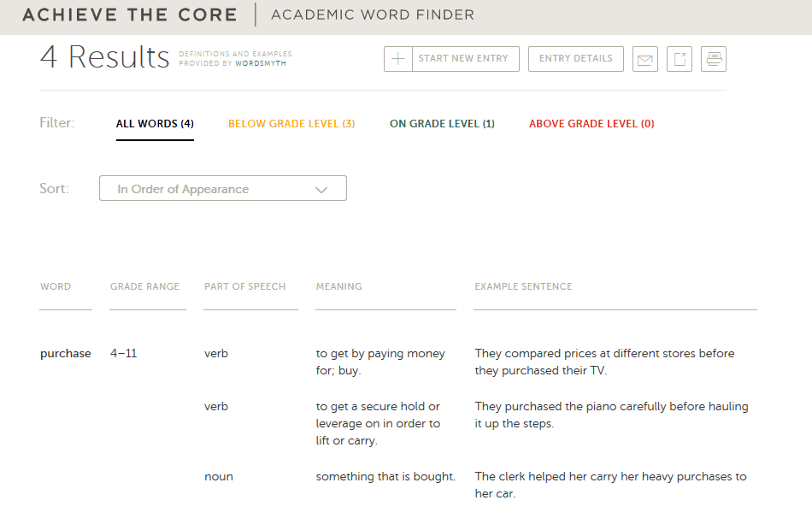Viewport: 812px width, 518px height.
Task: Click the Meaning column header
Action: (339, 286)
